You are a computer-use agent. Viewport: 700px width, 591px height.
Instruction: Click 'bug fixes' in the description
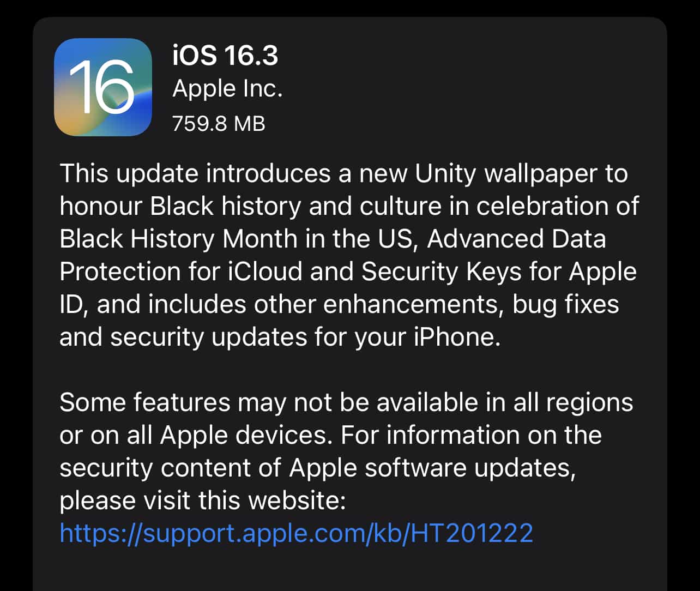point(566,304)
